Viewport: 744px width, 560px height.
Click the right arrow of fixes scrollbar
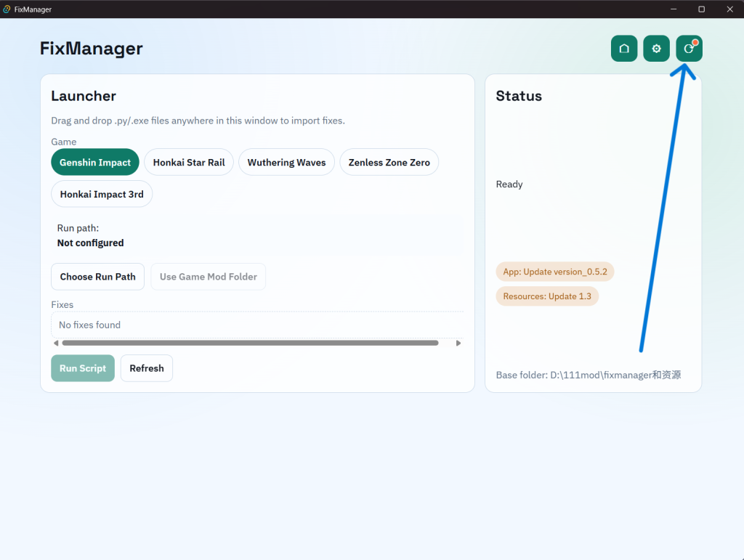pos(458,343)
